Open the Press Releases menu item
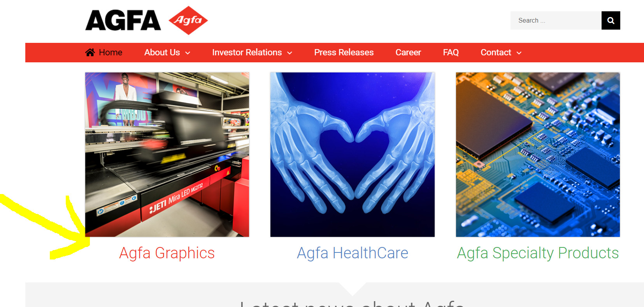 pyautogui.click(x=344, y=52)
